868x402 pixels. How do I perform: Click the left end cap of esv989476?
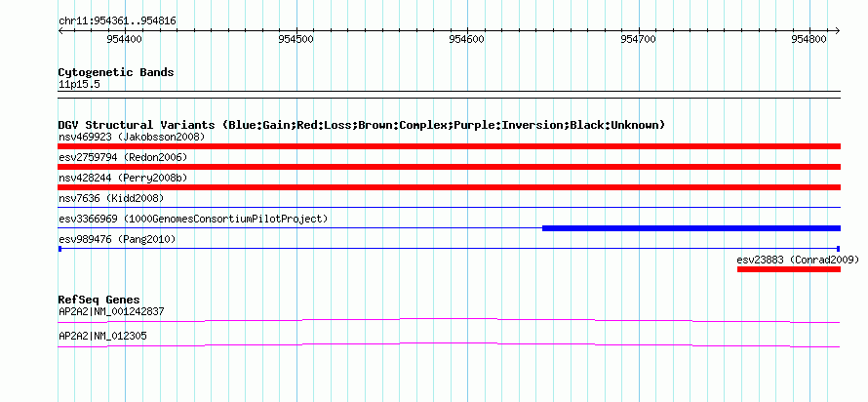59,249
